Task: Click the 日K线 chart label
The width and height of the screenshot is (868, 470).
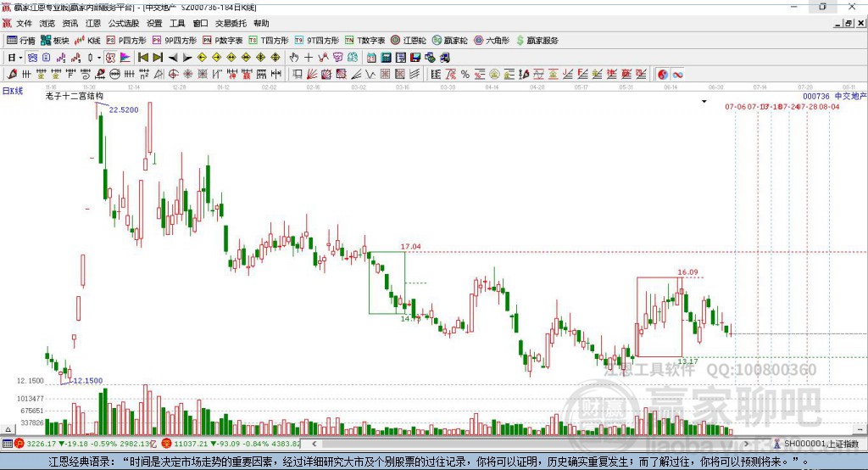Action: (x=13, y=91)
